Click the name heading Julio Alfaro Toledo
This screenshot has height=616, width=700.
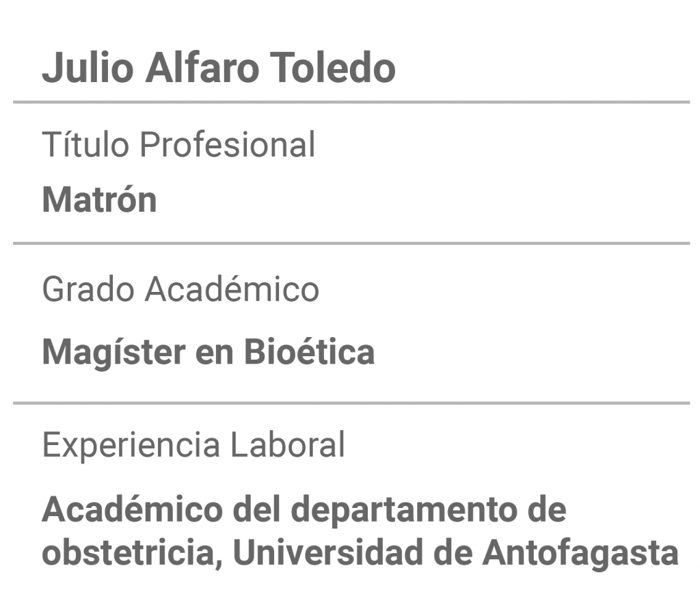tap(219, 68)
